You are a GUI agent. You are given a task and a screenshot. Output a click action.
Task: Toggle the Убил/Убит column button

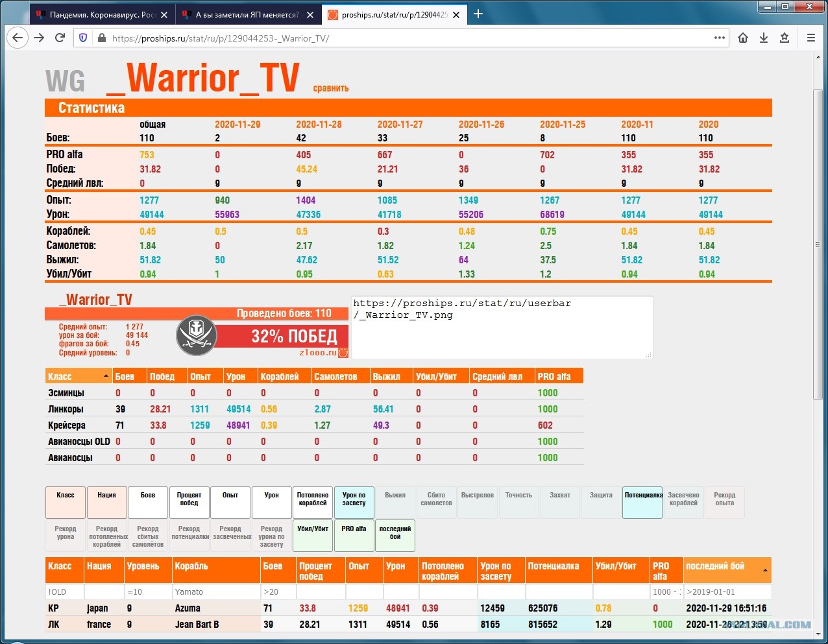coord(313,536)
